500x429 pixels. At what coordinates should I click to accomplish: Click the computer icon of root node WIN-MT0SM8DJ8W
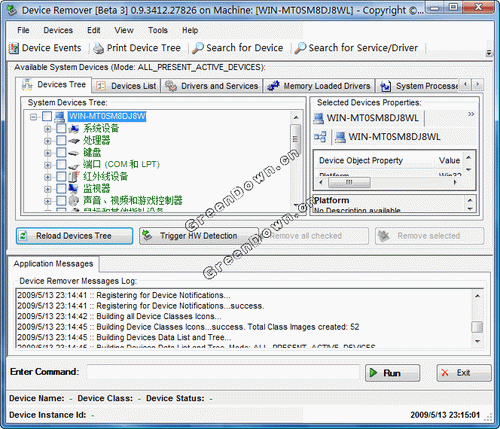[x=60, y=117]
